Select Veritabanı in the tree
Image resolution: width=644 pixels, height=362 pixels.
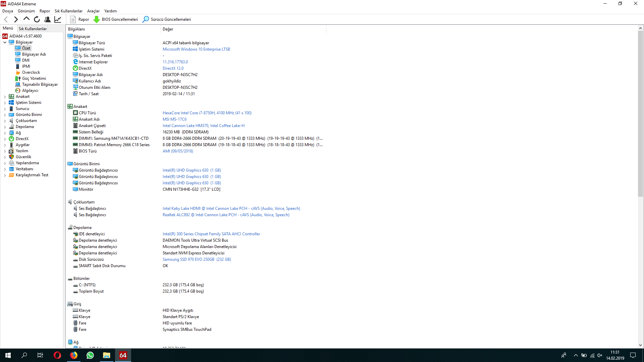24,169
